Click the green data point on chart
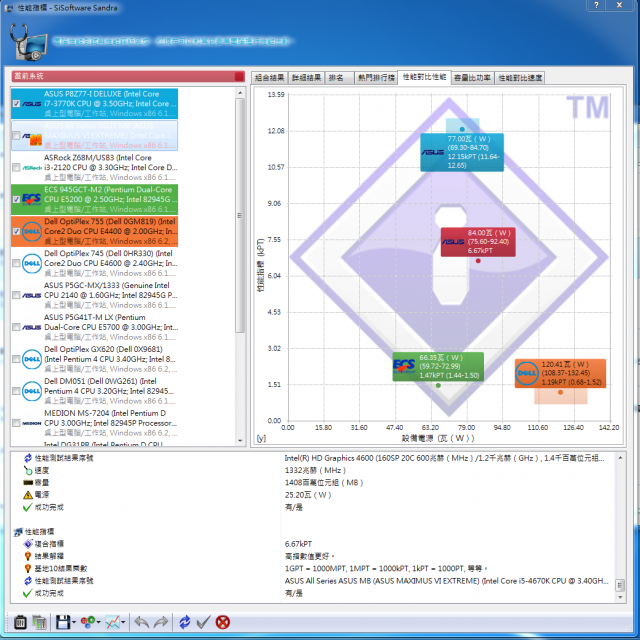 pyautogui.click(x=438, y=385)
